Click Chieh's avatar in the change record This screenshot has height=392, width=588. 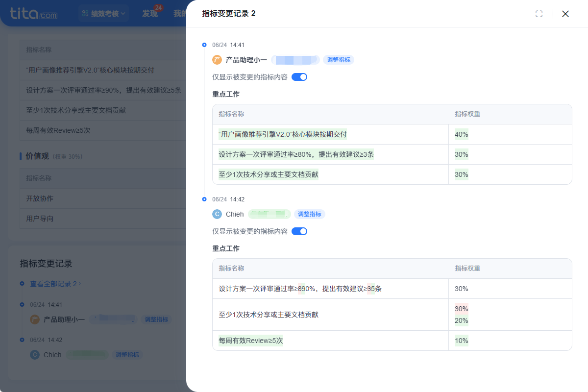tap(216, 214)
